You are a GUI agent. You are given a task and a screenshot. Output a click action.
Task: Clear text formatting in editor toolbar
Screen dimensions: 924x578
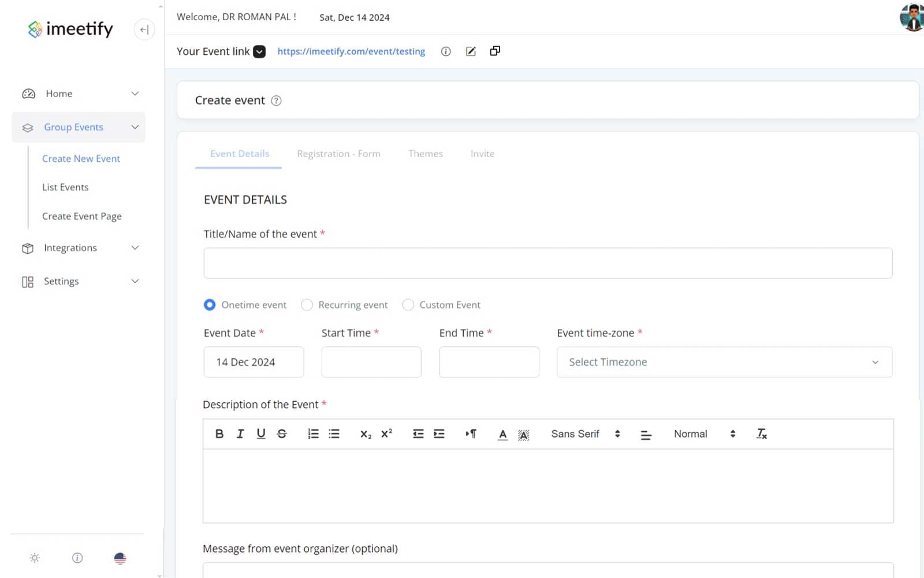[x=761, y=433]
